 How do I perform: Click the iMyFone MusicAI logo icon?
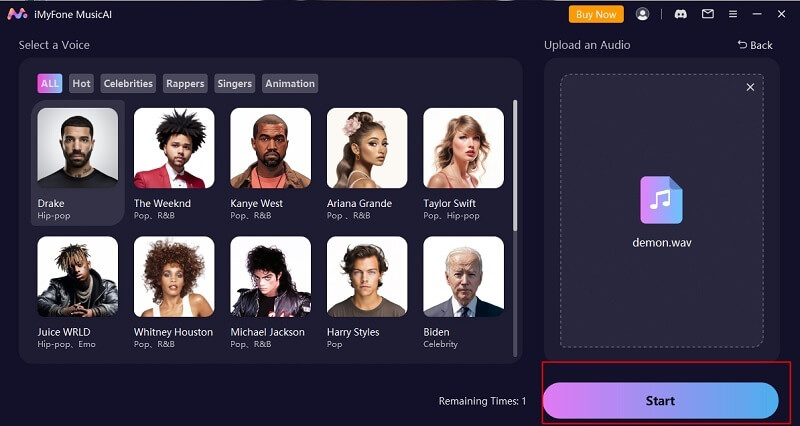[17, 14]
